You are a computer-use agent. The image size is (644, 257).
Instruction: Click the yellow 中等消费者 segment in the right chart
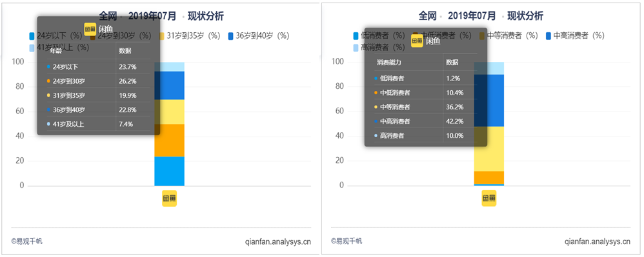click(488, 149)
